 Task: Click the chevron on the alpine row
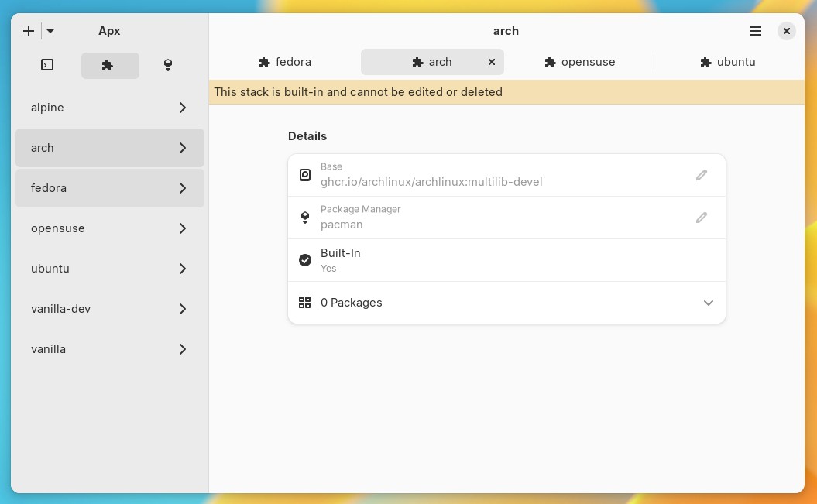(182, 108)
